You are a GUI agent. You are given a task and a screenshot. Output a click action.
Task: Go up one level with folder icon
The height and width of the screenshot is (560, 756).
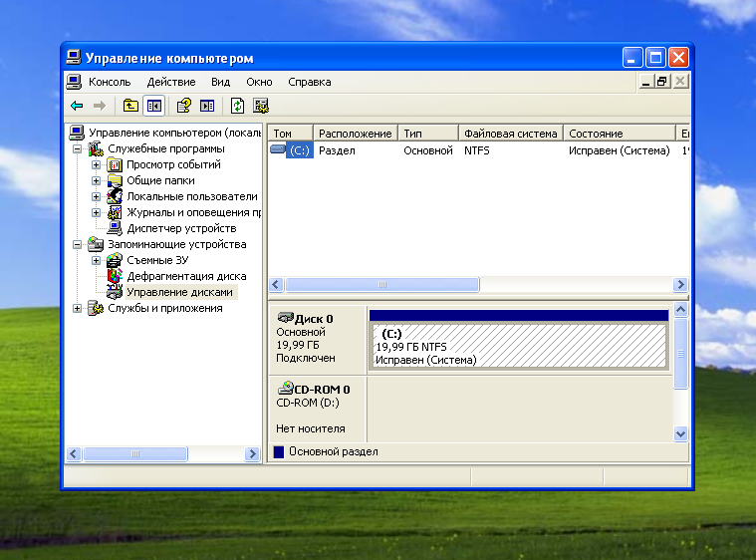(x=130, y=106)
